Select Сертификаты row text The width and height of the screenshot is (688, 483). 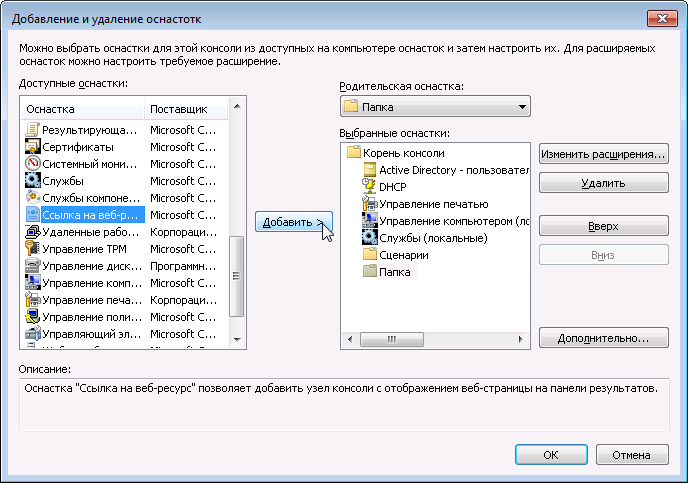click(78, 147)
